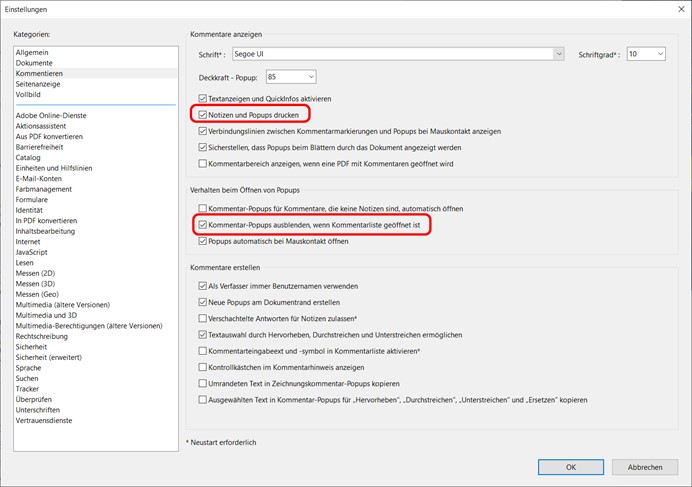The height and width of the screenshot is (487, 692).
Task: Open Aktionsassistent category
Action: point(41,126)
